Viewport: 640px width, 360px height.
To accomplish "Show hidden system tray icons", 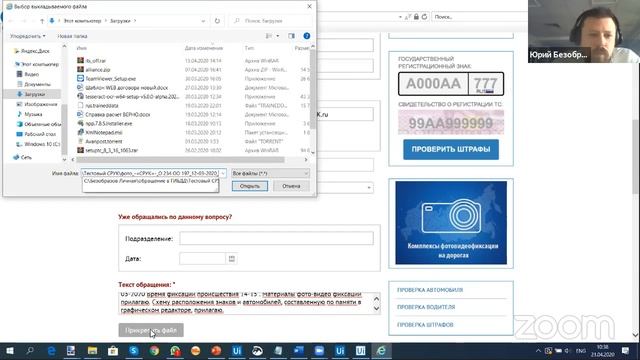I will 538,351.
